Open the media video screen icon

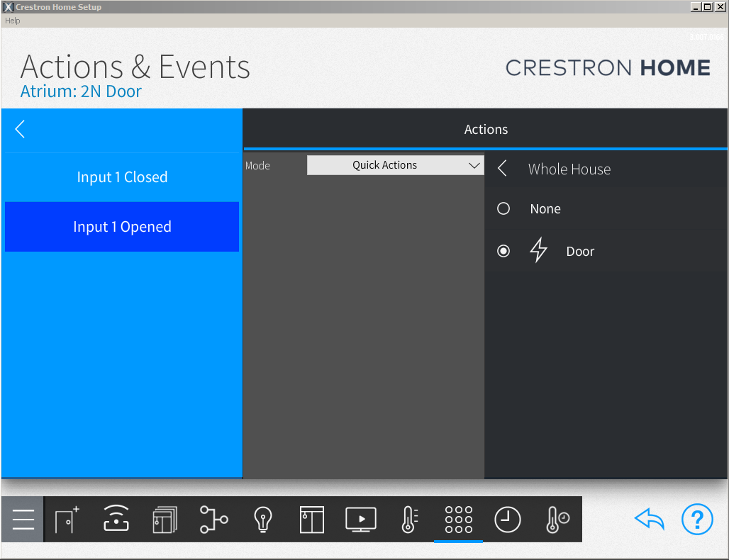pyautogui.click(x=361, y=520)
